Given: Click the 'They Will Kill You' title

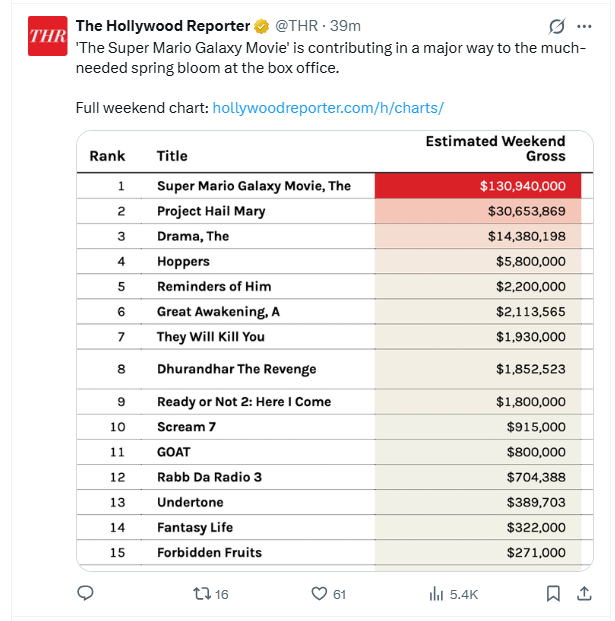Looking at the screenshot, I should point(211,337).
